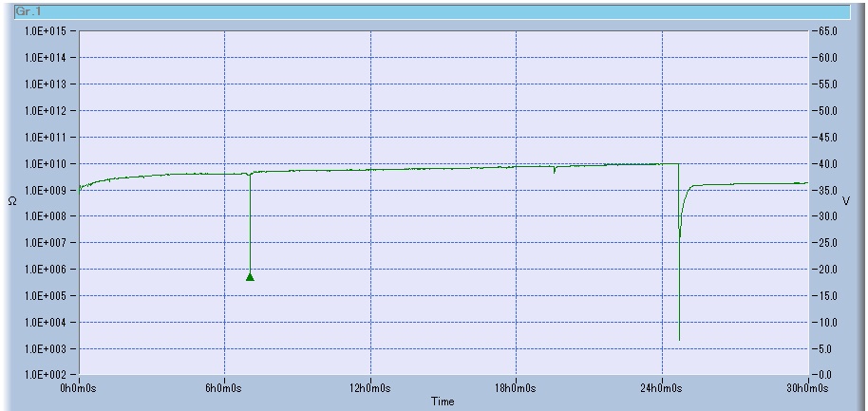This screenshot has width=868, height=411.
Task: Click the 0h0m0s time axis label
Action: click(79, 388)
